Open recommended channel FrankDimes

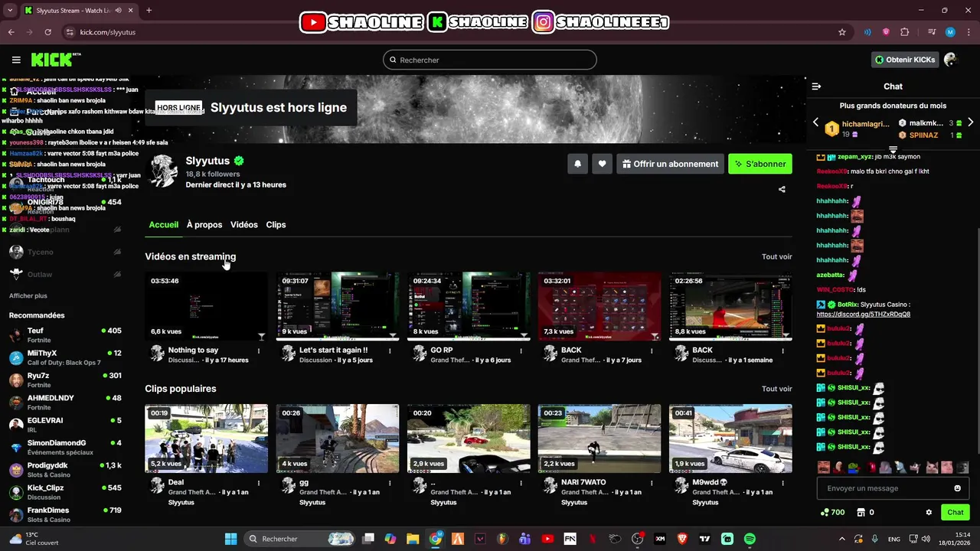pos(65,515)
